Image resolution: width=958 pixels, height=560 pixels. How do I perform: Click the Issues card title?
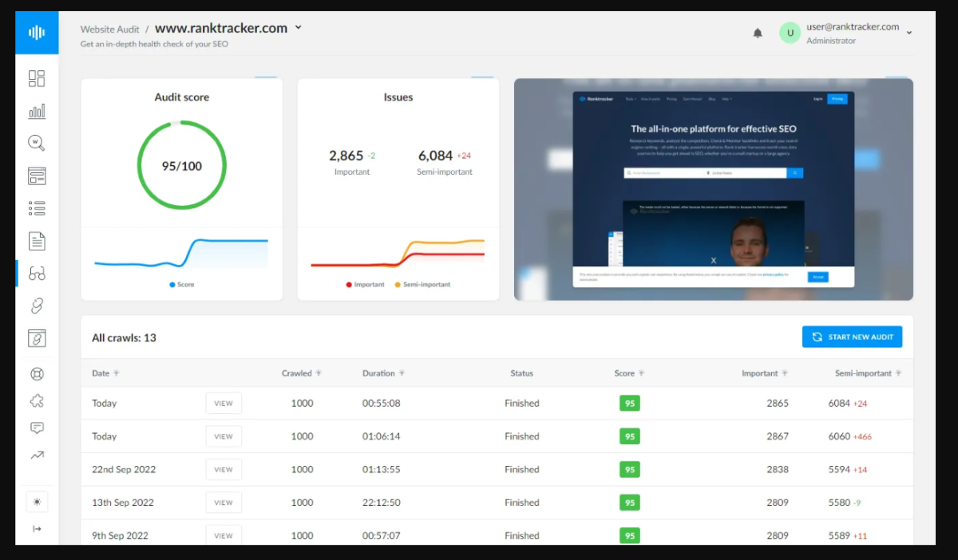tap(398, 97)
